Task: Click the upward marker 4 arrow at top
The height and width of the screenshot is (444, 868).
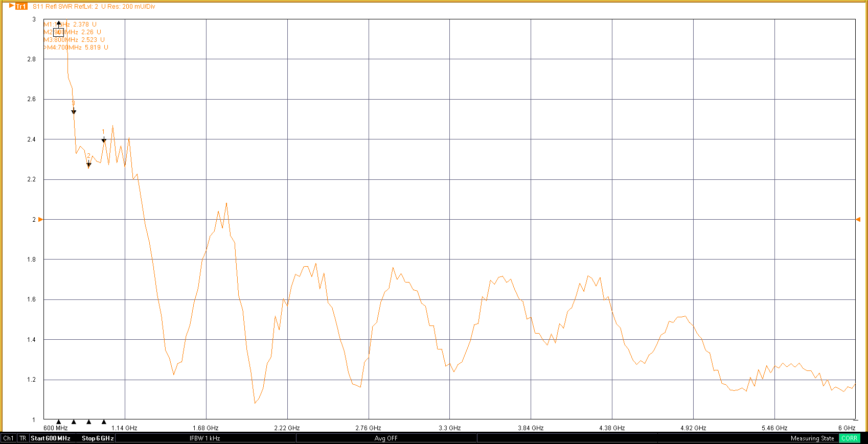Action: [59, 24]
